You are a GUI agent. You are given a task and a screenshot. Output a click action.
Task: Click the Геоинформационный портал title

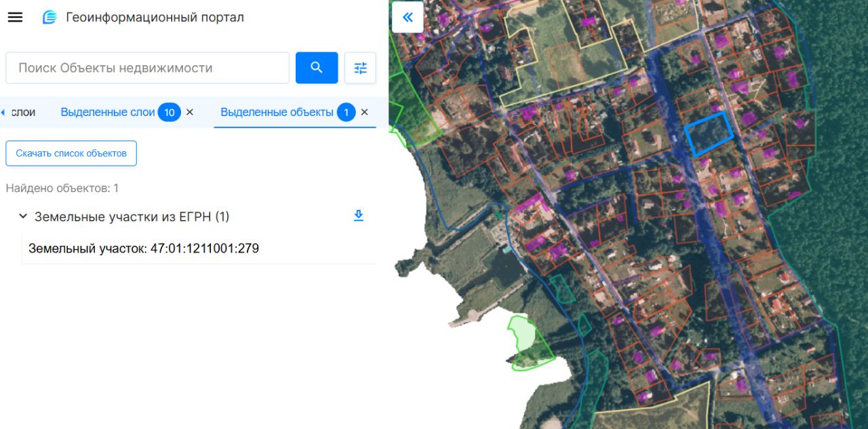click(155, 18)
